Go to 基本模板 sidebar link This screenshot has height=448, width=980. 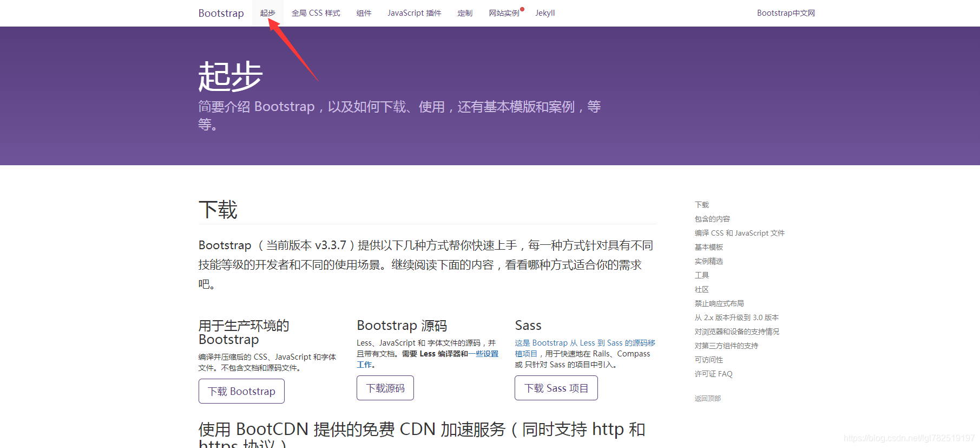coord(709,247)
